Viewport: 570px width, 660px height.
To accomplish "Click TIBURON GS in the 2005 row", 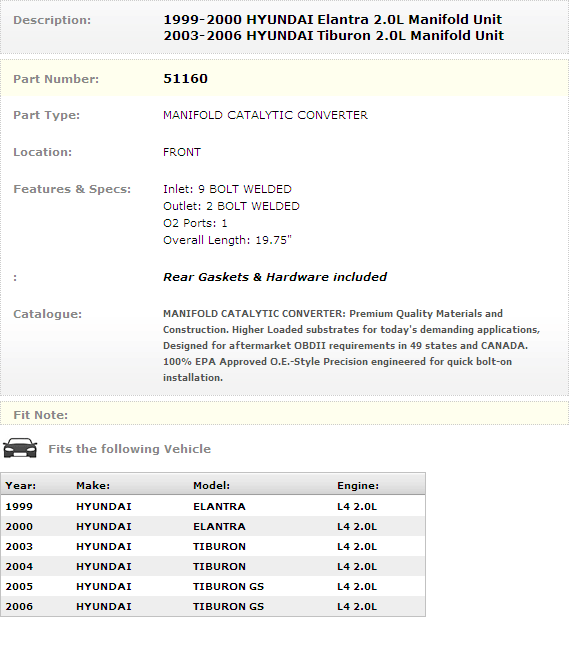I will pyautogui.click(x=229, y=586).
